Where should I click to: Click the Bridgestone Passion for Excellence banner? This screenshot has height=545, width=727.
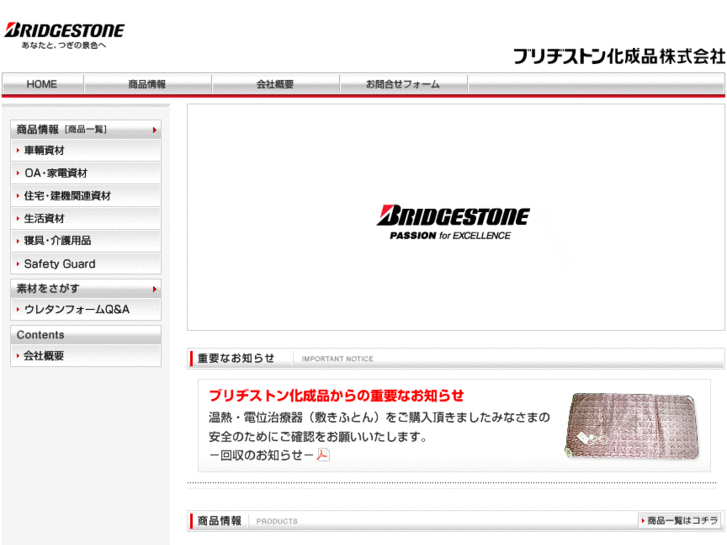coord(456,218)
